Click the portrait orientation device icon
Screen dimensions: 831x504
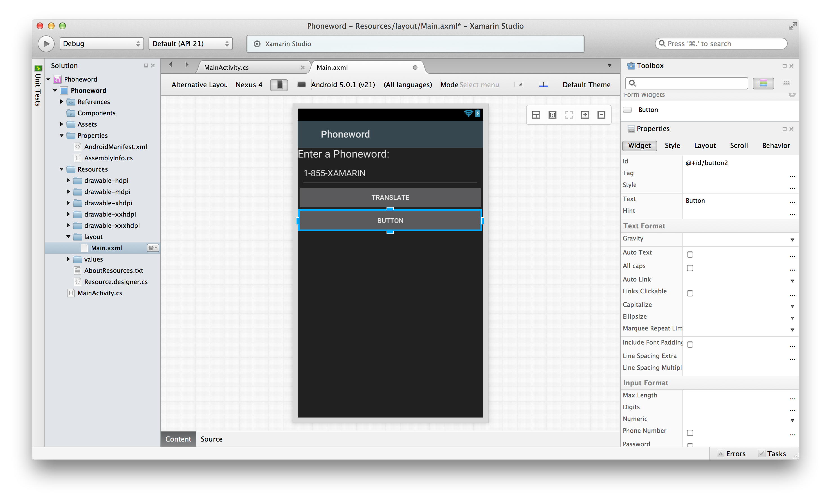click(279, 85)
